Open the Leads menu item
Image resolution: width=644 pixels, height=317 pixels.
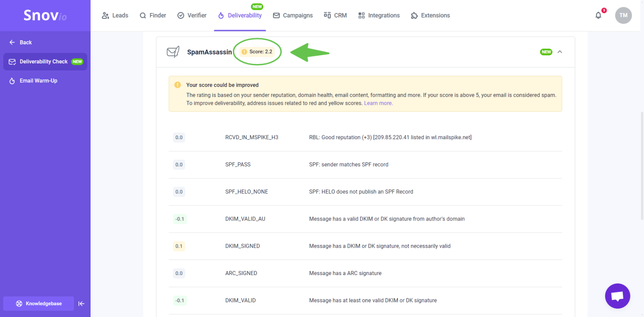(115, 16)
